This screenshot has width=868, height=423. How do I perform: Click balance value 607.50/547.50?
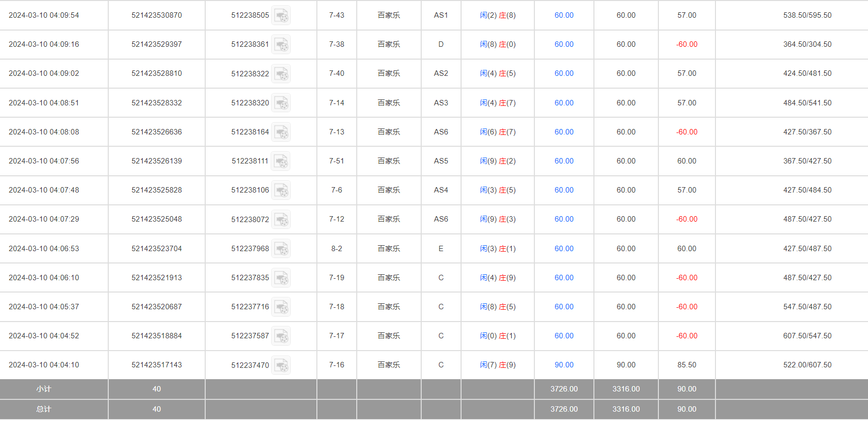(807, 336)
